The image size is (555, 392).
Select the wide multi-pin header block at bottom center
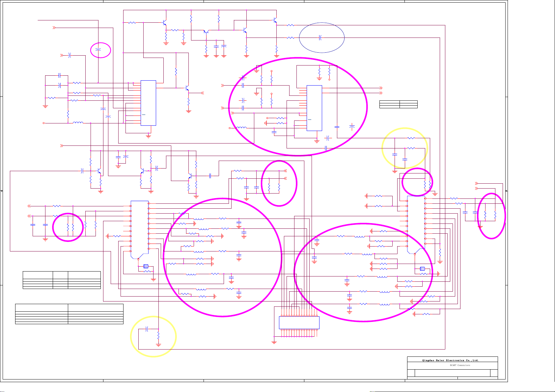click(299, 323)
